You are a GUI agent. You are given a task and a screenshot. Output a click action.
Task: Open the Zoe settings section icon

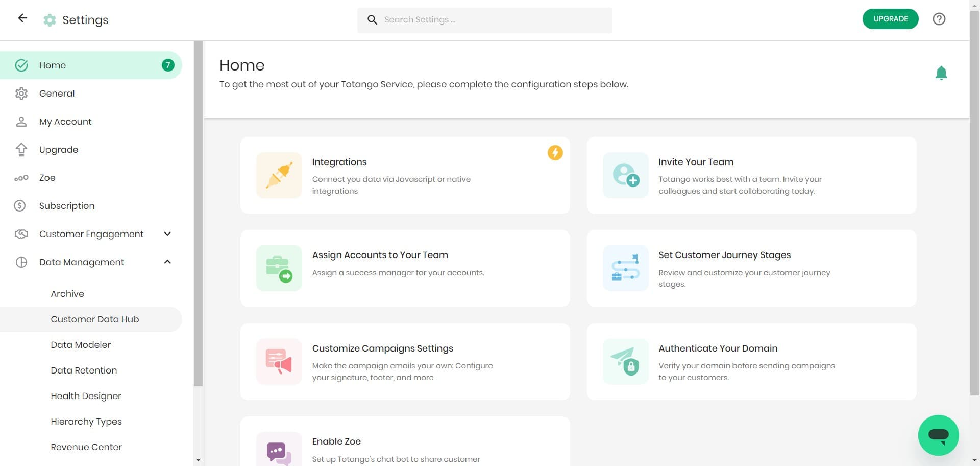pyautogui.click(x=21, y=178)
